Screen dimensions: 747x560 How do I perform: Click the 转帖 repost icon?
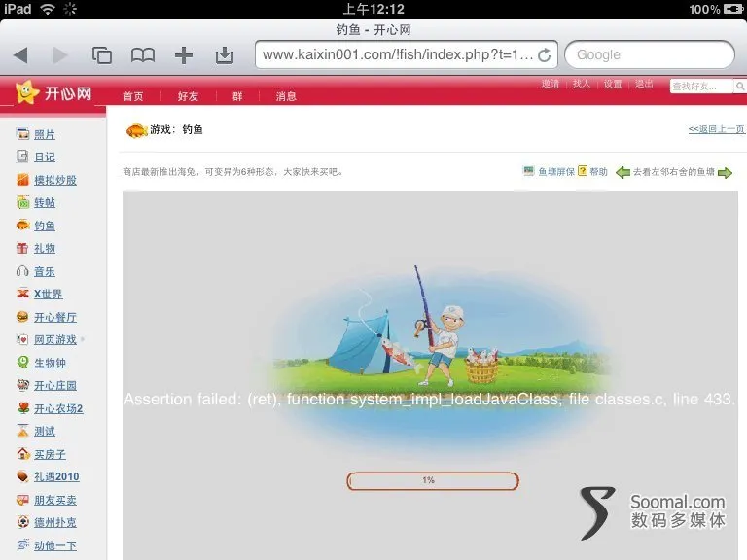pyautogui.click(x=22, y=202)
